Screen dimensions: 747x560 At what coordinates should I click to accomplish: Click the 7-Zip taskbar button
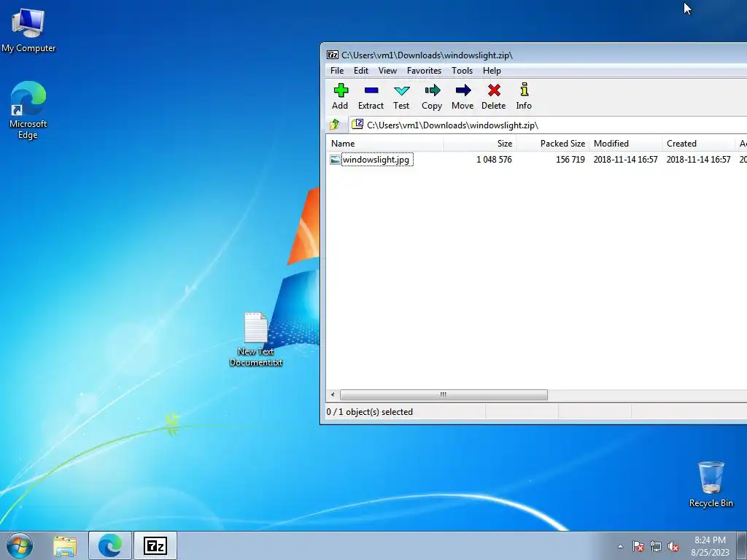pyautogui.click(x=155, y=545)
